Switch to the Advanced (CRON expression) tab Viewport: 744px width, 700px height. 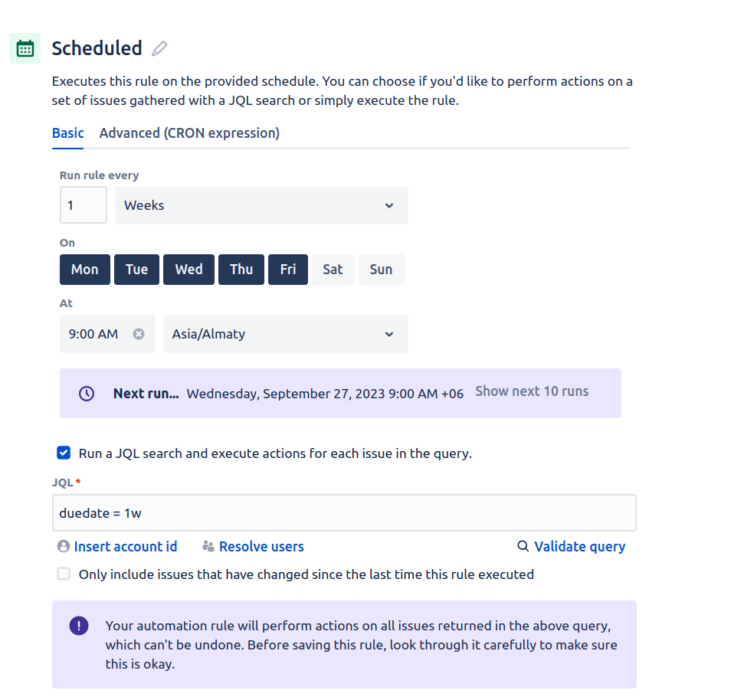tap(189, 132)
